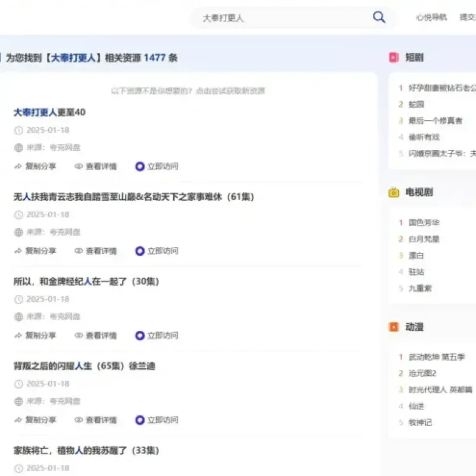The width and height of the screenshot is (476, 476).
Task: Click 立即访问 for the 30集 result
Action: (162, 336)
